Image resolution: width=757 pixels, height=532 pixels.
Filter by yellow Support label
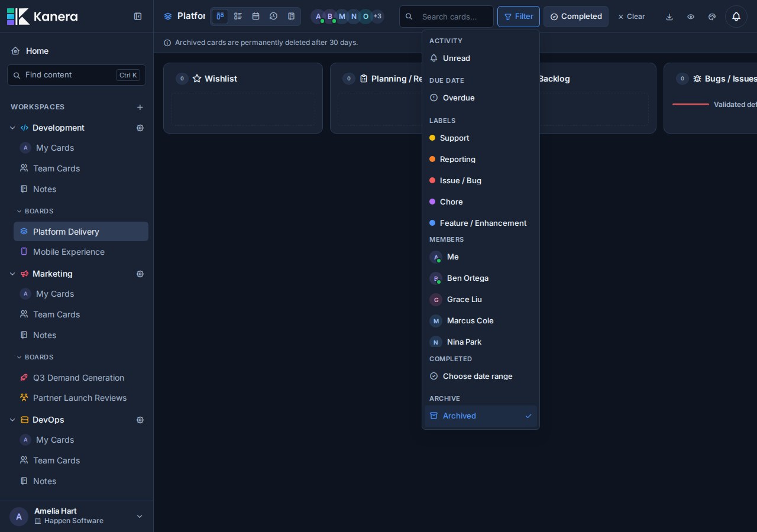tap(480, 138)
